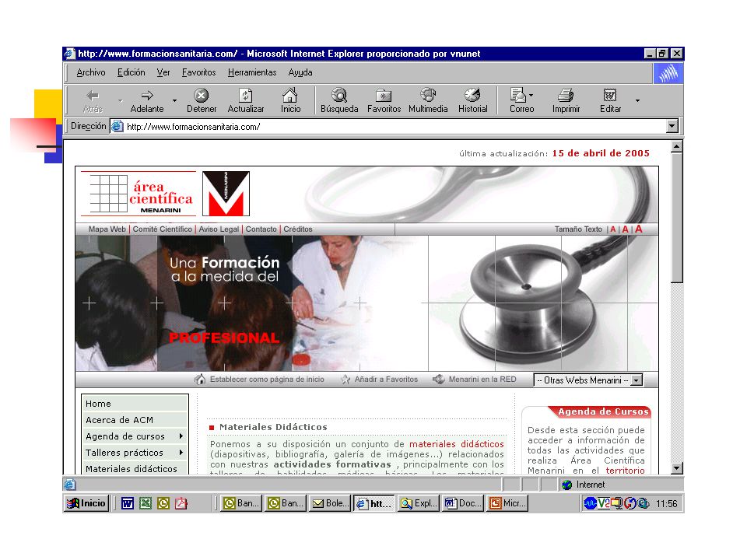
Task: Select the largest text size A
Action: pos(639,229)
